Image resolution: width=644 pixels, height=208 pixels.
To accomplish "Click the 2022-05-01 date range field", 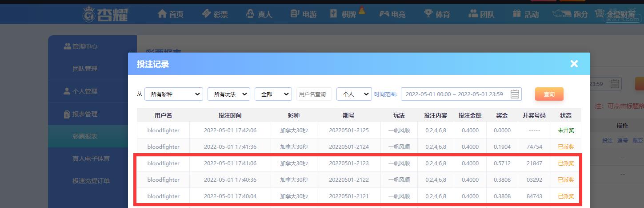I will coord(461,94).
